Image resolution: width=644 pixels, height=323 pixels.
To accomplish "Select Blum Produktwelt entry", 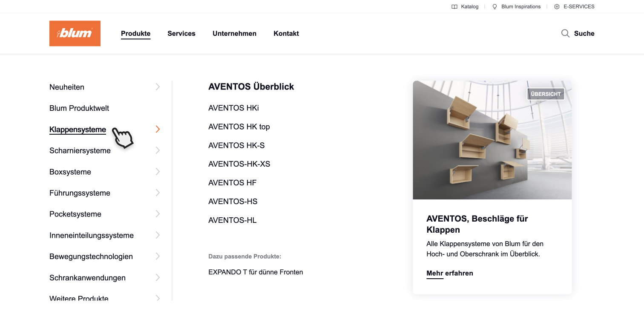I will (x=79, y=108).
